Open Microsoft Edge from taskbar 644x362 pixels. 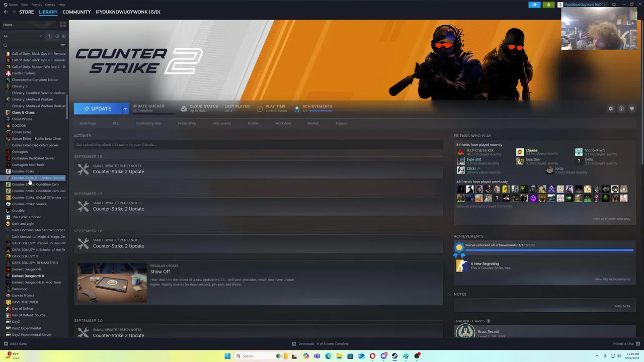328,356
